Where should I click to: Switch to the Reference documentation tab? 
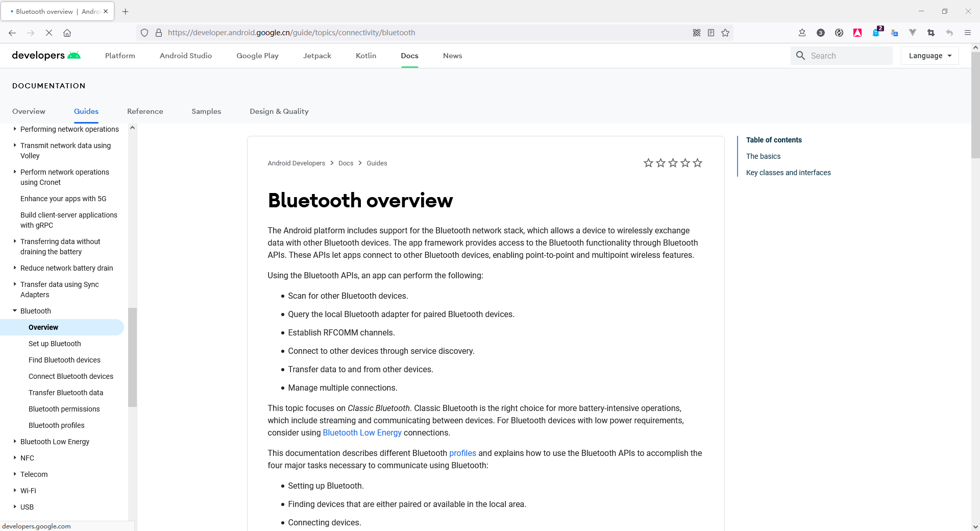coord(145,111)
